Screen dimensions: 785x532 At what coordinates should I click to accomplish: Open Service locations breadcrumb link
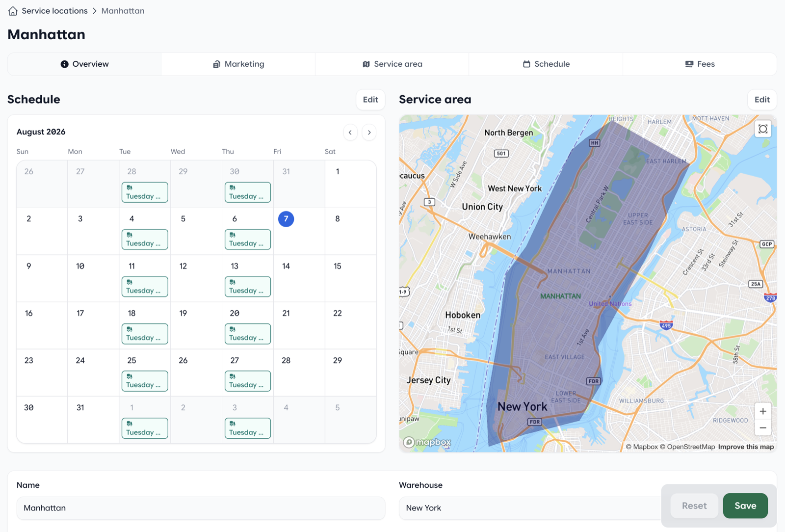coord(54,11)
